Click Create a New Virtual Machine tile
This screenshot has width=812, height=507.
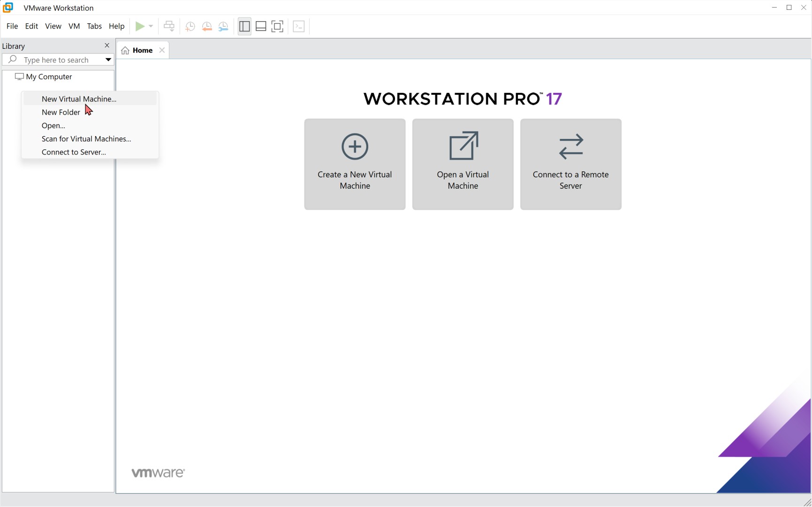(355, 164)
